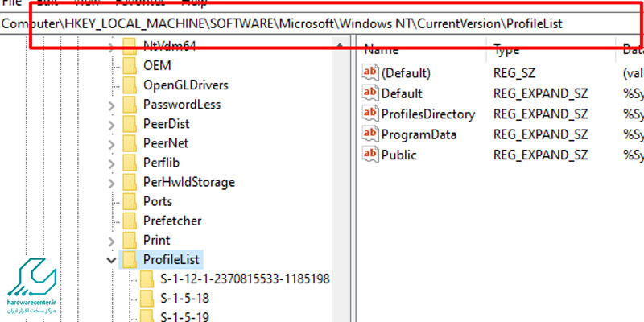Expand the PerHwIdStorage key
The width and height of the screenshot is (644, 322).
click(111, 182)
